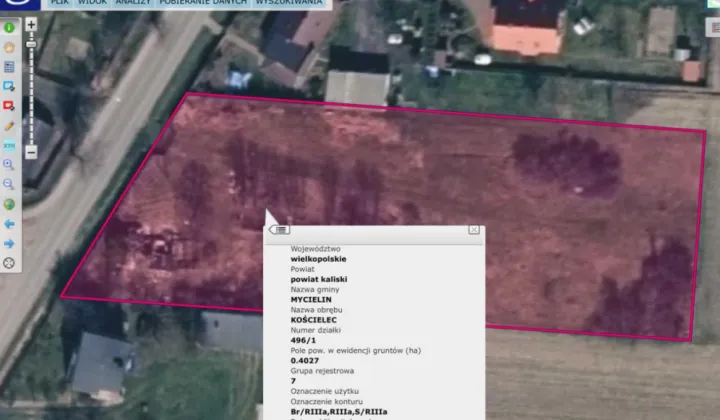
Task: Go to next map view arrow
Action: (9, 243)
